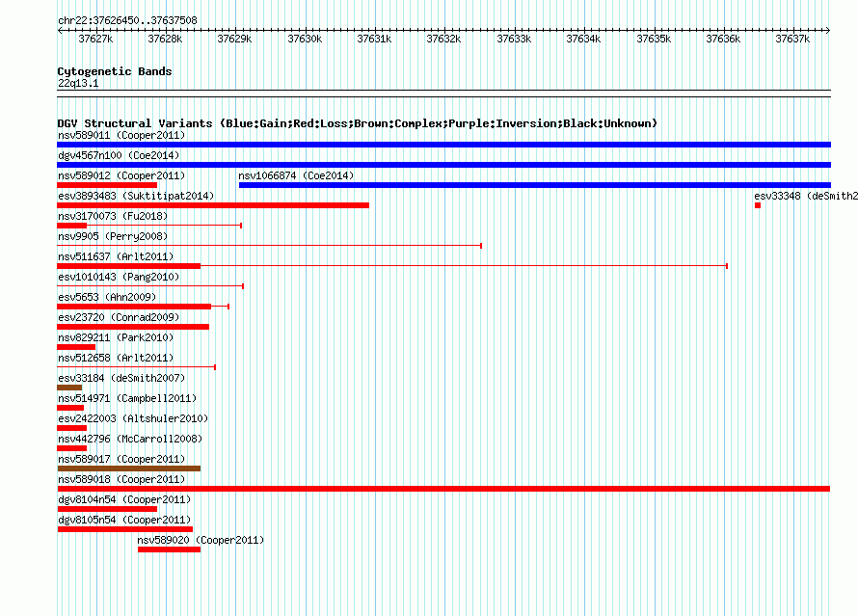Image resolution: width=858 pixels, height=616 pixels.
Task: Click the chr22:37626450..37637508 coordinates text
Action: [127, 20]
